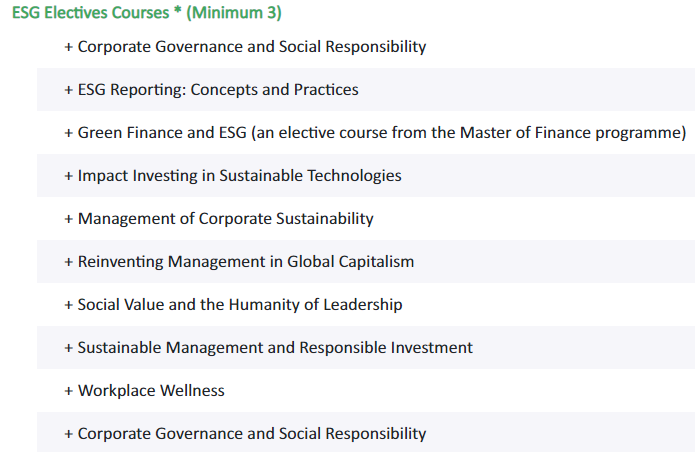Click the plus icon beside Sustainable Management
Viewport: 695px width, 452px height.
tap(68, 348)
